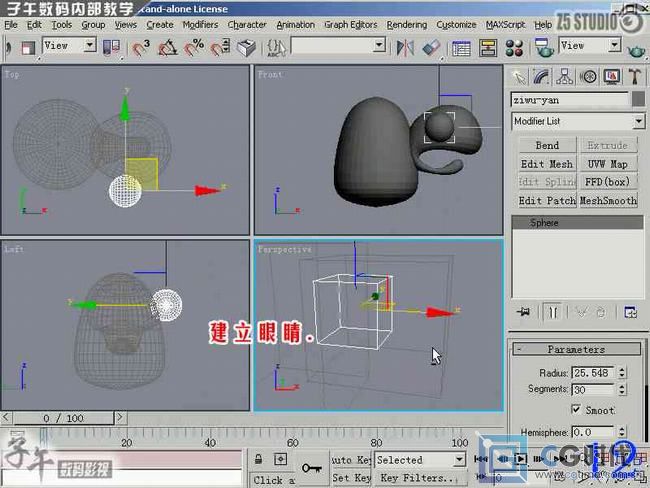Viewport: 650px width, 488px height.
Task: Toggle the Spinner Snap tool
Action: click(x=220, y=47)
